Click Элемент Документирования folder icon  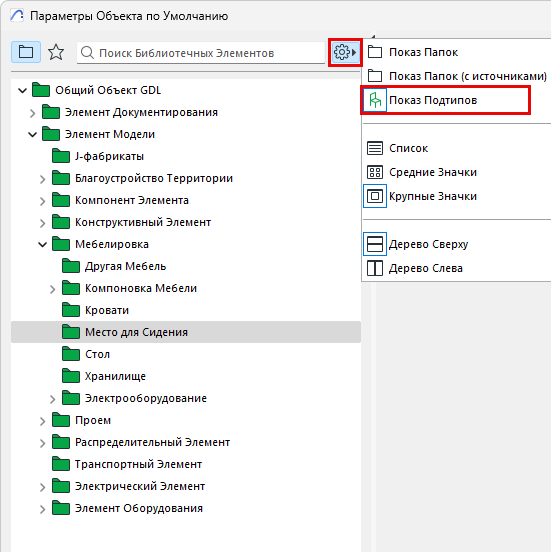click(x=51, y=112)
